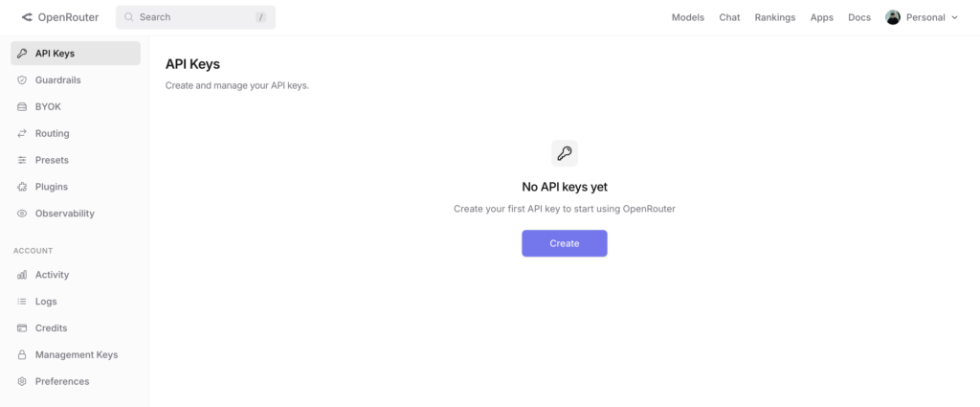
Task: Open the Guardrails section
Action: point(76,80)
